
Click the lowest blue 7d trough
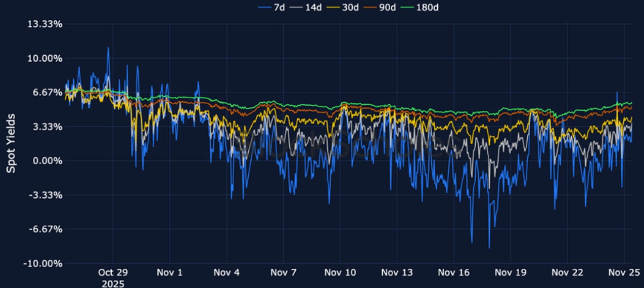point(489,248)
